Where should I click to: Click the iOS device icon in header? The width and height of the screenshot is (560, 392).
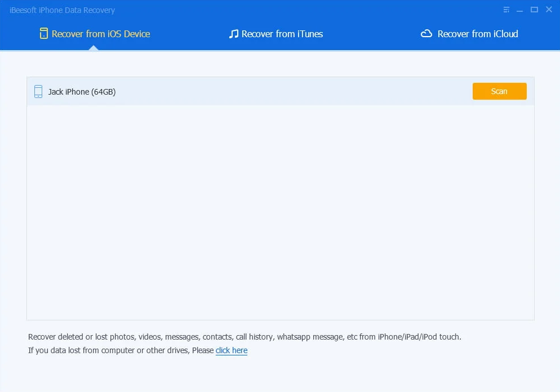coord(43,34)
